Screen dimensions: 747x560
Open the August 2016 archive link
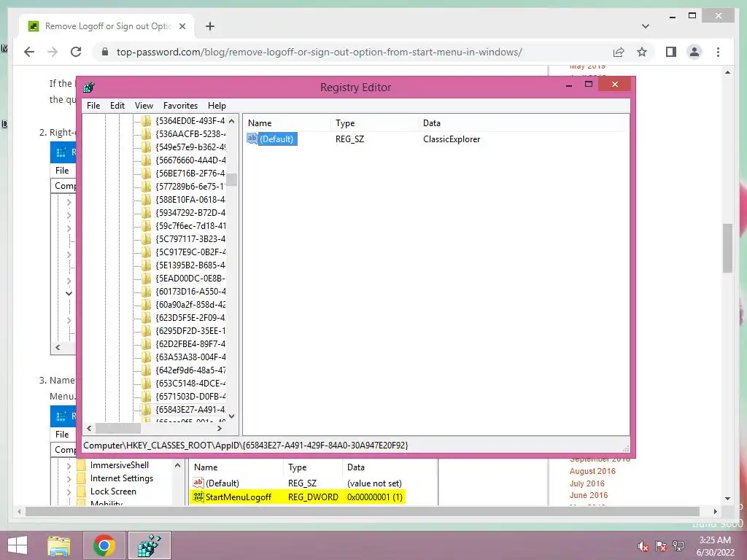pyautogui.click(x=592, y=471)
